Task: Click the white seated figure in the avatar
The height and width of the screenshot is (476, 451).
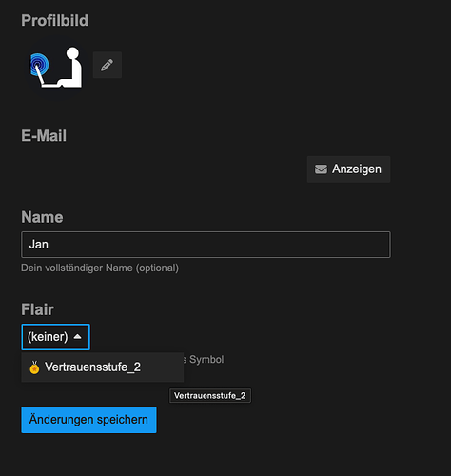Action: (71, 67)
